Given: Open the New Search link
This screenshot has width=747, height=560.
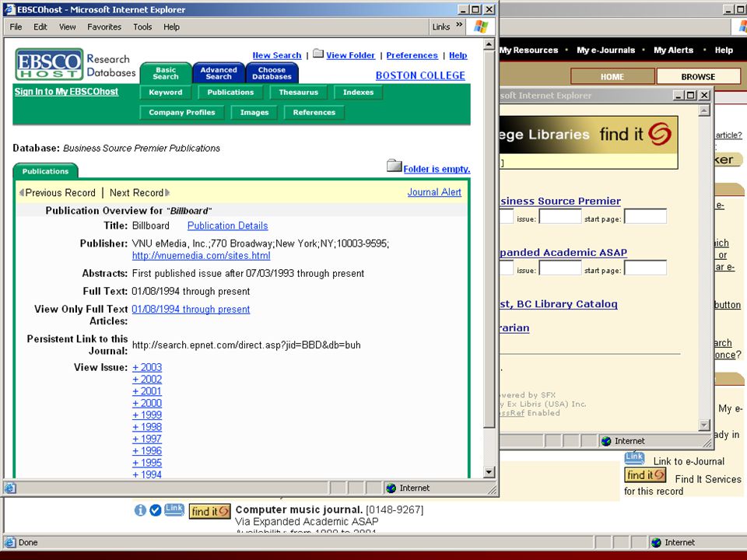Looking at the screenshot, I should click(x=277, y=55).
